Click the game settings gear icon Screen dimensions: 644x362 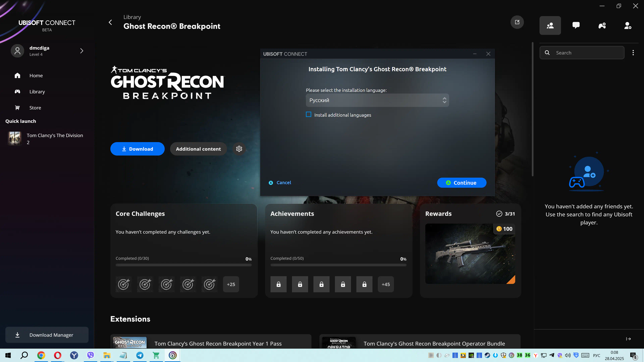point(239,149)
